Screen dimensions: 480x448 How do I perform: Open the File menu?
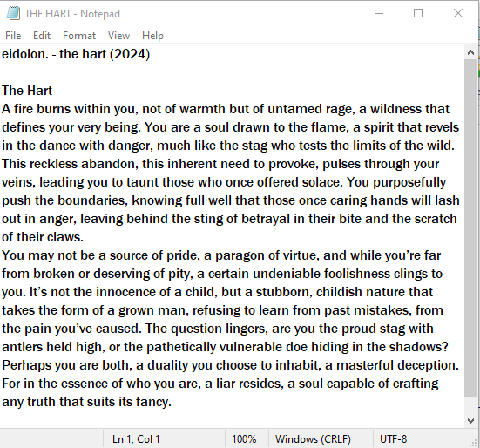tap(13, 36)
